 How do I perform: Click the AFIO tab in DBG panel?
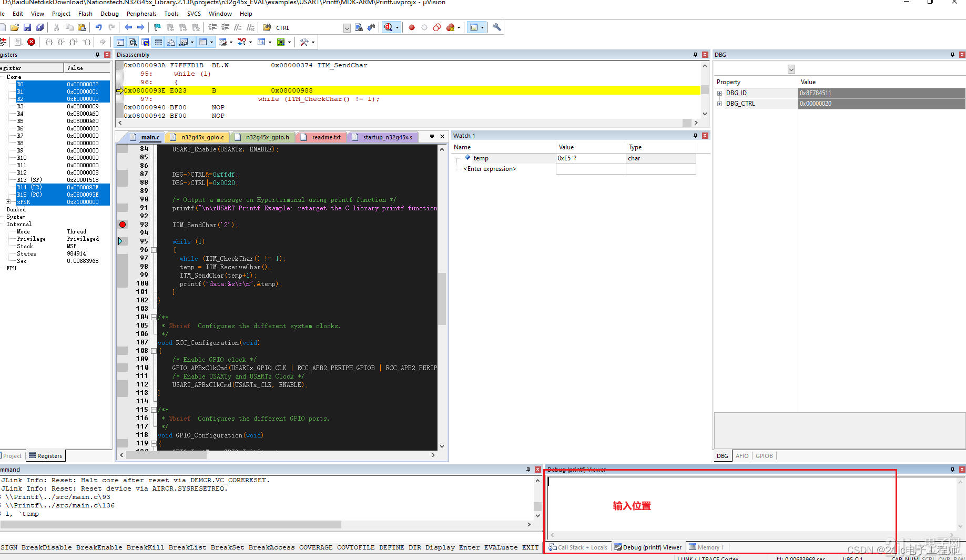(741, 456)
